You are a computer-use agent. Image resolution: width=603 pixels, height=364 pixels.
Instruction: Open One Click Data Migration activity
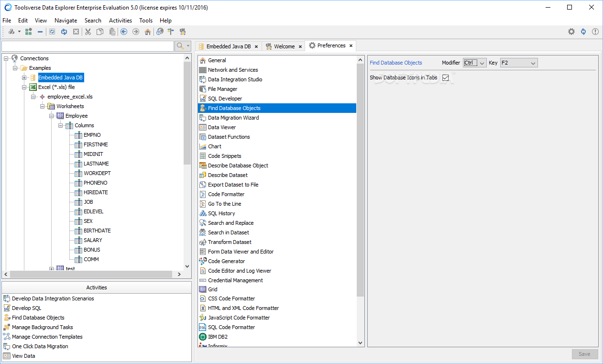point(40,346)
